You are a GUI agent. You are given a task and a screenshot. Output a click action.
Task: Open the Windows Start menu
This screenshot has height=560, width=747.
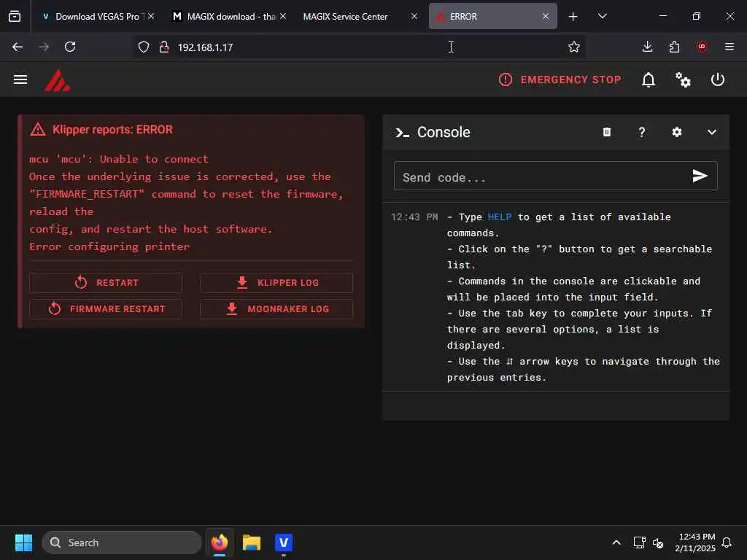tap(23, 542)
